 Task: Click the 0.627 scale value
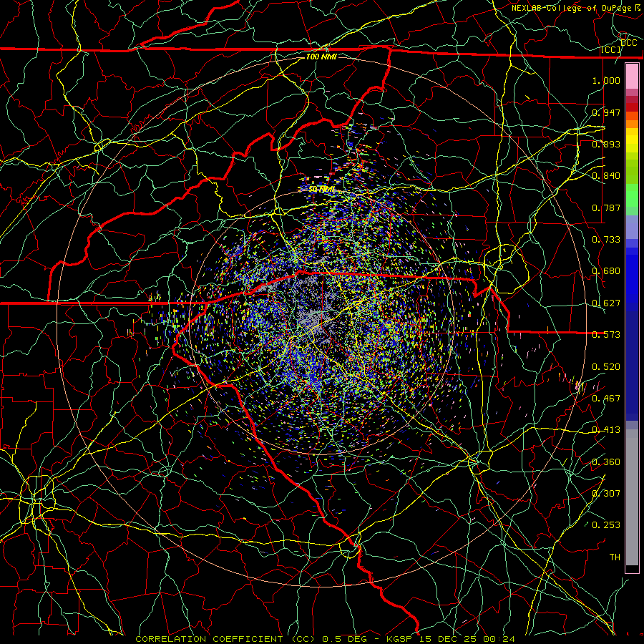[x=606, y=303]
